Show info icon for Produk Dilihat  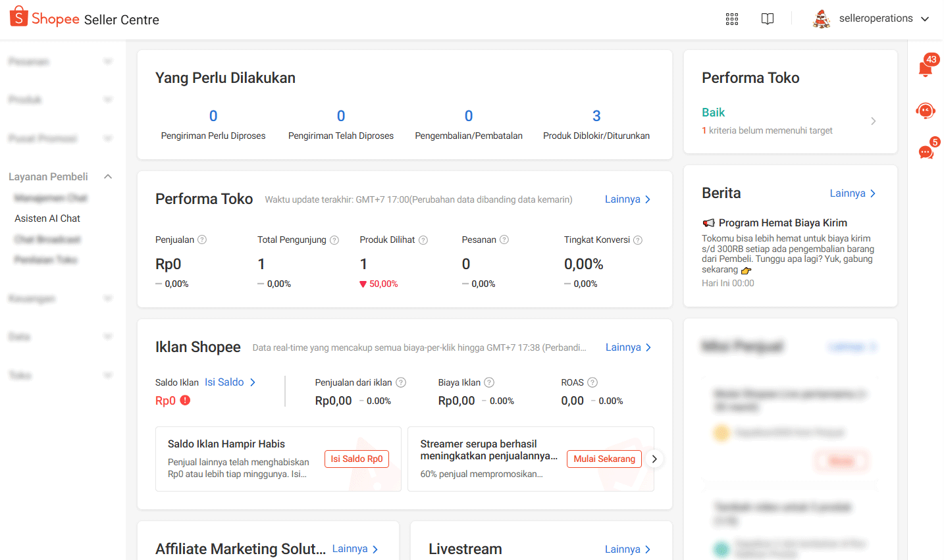(423, 240)
